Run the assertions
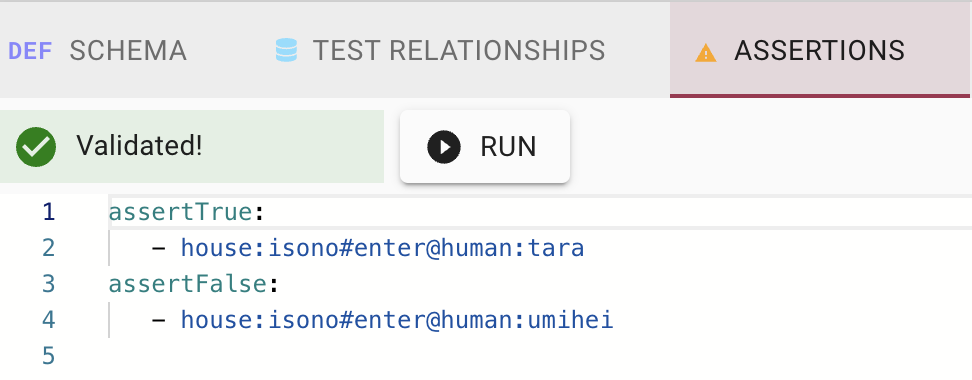972x380 pixels. pyautogui.click(x=485, y=147)
